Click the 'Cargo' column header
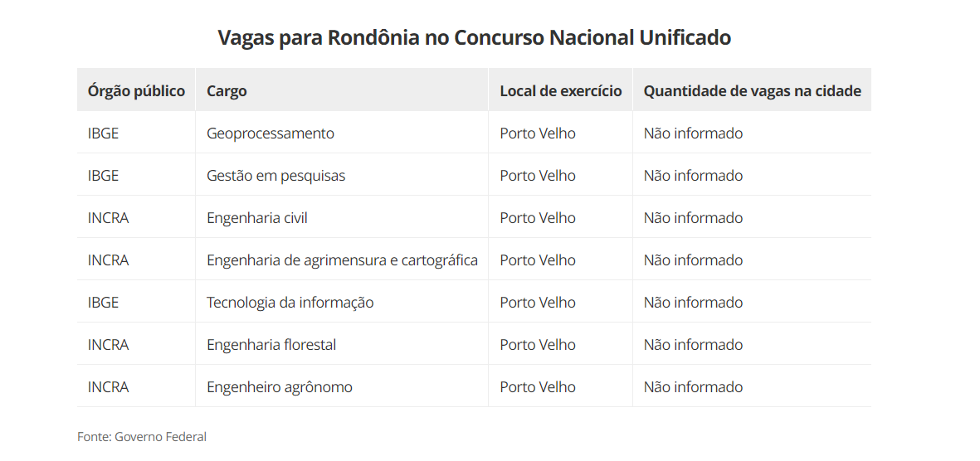 [227, 91]
